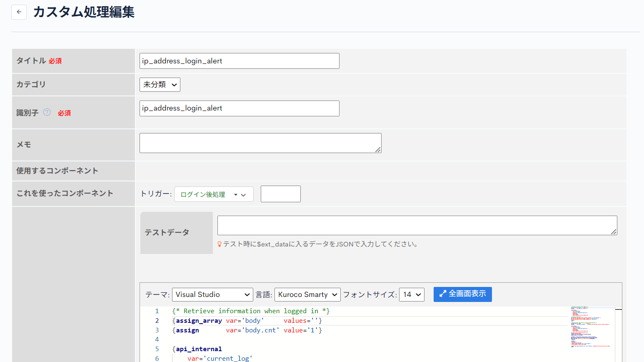This screenshot has height=362, width=644.
Task: Click the 全画面表示 fullscreen button
Action: coord(462,294)
